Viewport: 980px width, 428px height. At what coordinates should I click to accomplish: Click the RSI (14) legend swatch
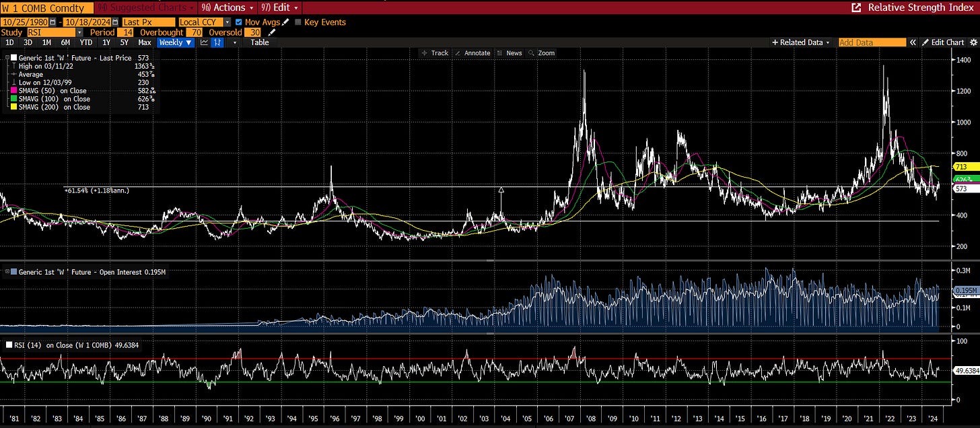click(8, 345)
